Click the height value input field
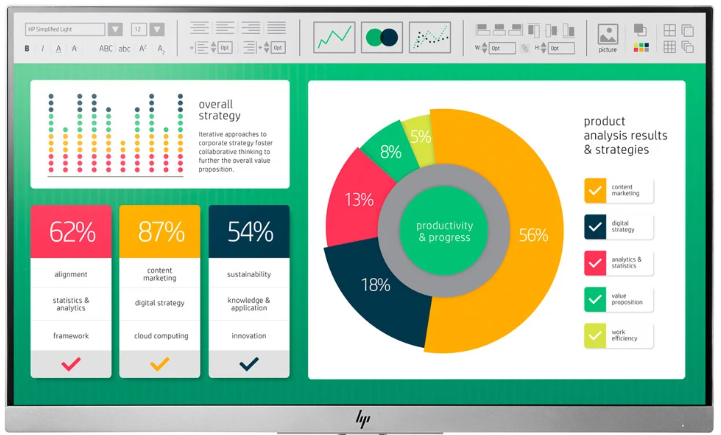The height and width of the screenshot is (435, 721). point(562,48)
